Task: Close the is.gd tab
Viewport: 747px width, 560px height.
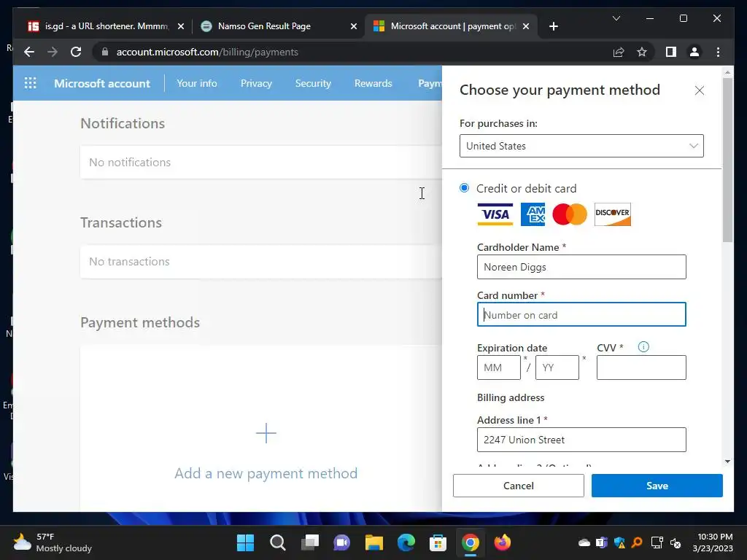Action: point(181,26)
